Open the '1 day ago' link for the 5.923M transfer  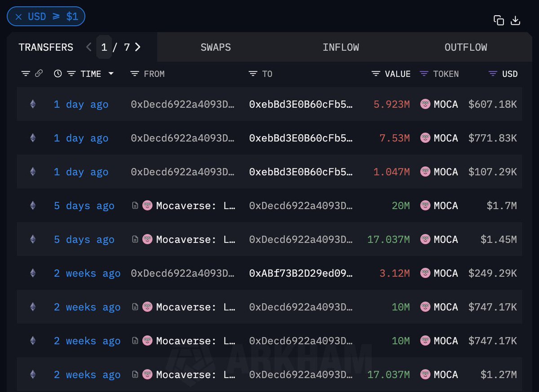click(81, 104)
